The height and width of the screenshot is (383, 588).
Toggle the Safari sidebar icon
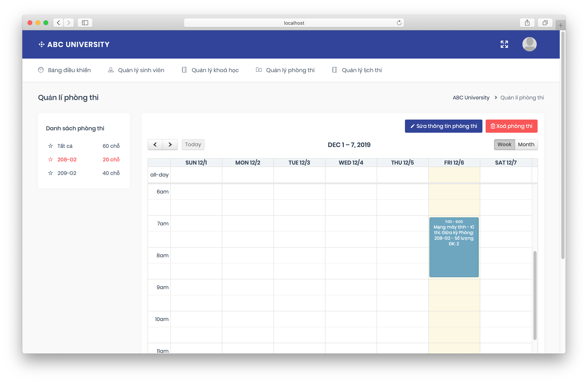coord(85,23)
